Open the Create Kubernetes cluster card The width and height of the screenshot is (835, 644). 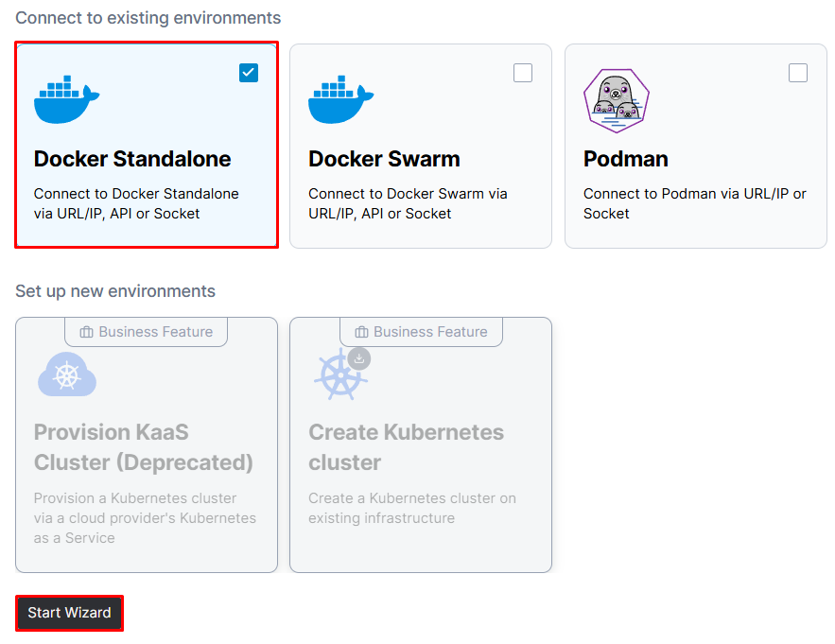click(421, 444)
